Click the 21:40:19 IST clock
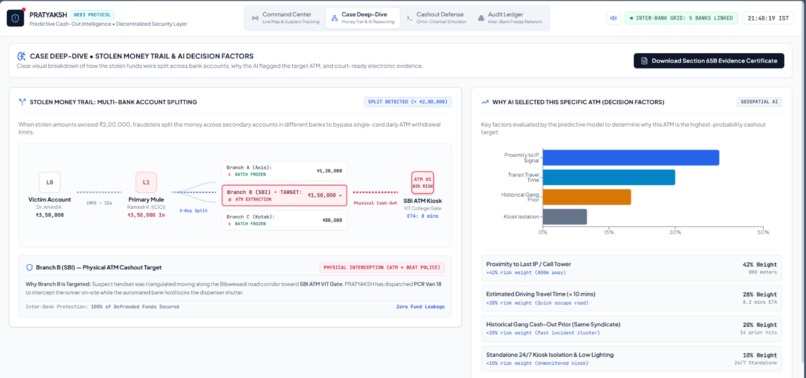Screen dimensions: 806x378 point(768,18)
